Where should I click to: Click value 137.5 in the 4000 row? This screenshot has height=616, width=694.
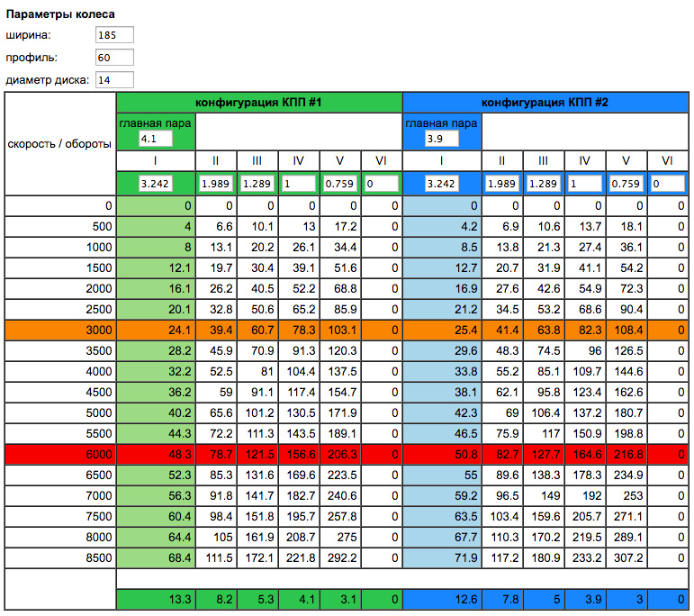coord(342,372)
